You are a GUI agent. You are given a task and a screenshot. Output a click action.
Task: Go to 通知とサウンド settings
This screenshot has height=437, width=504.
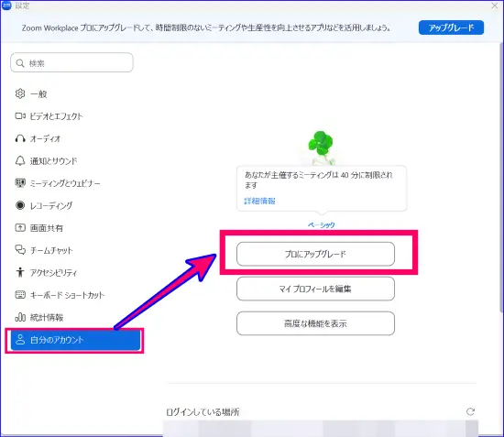click(x=75, y=160)
